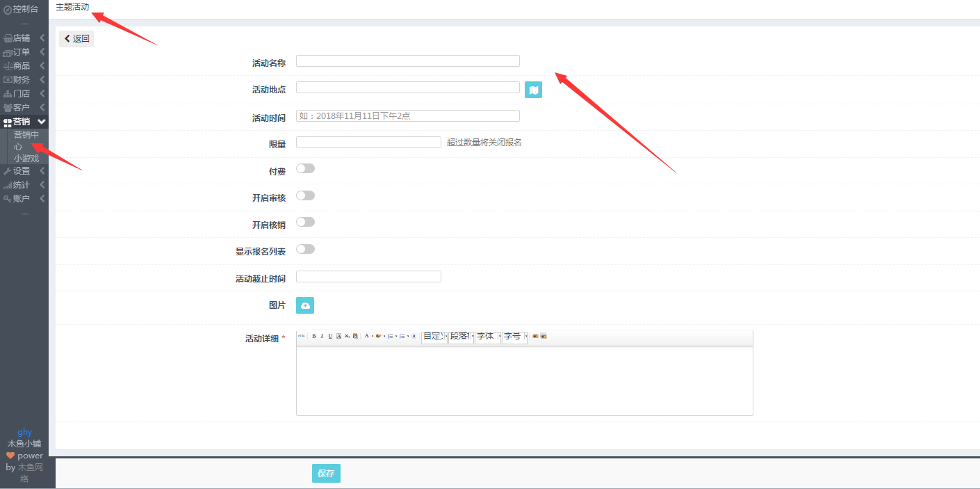
Task: Click the cloud upload icon for 图片
Action: pos(305,305)
